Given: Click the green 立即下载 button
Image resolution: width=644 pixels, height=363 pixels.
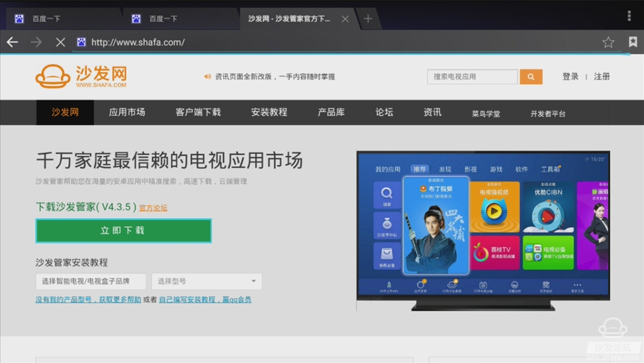Looking at the screenshot, I should pyautogui.click(x=124, y=231).
